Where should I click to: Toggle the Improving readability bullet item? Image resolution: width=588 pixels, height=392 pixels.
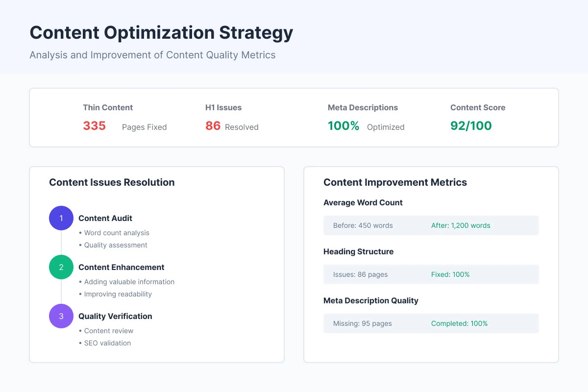coord(118,294)
